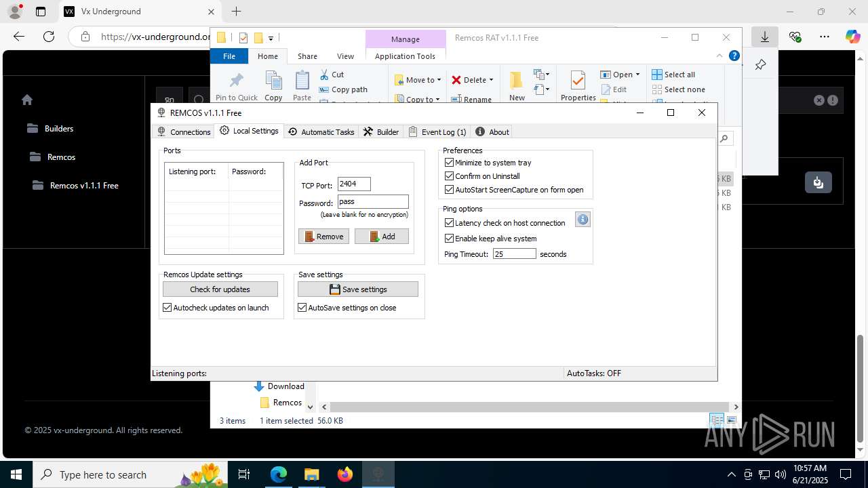Switch to details view in Explorer status bar
This screenshot has height=488, width=868.
(x=717, y=420)
